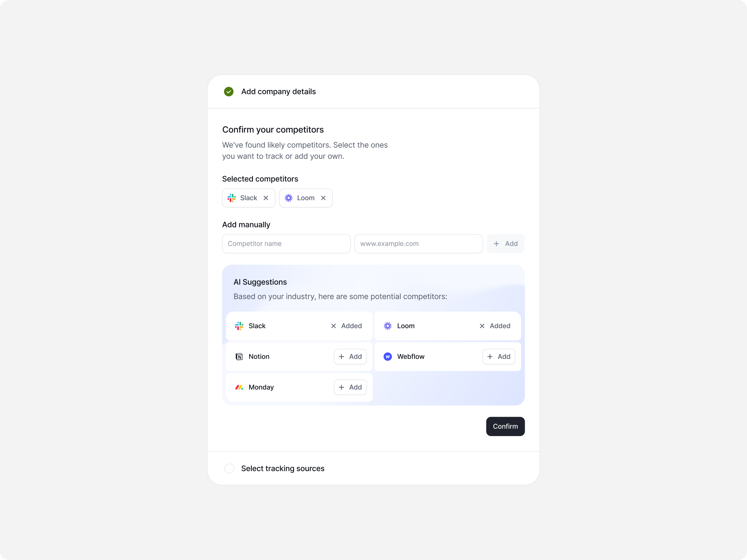Click the Loom logo in AI Suggestions
The height and width of the screenshot is (560, 747).
click(388, 326)
